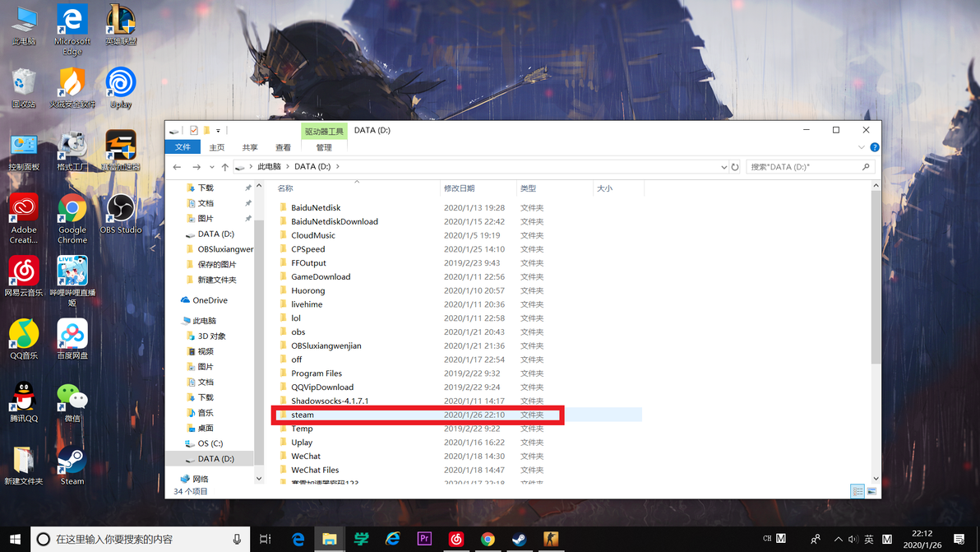Toggle the 英 input language mode
980x552 pixels.
(869, 539)
